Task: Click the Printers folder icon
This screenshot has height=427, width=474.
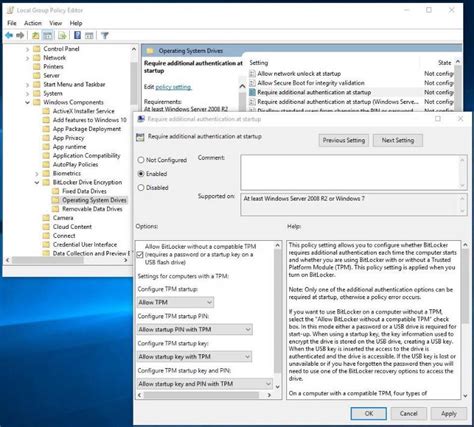Action: [x=37, y=66]
